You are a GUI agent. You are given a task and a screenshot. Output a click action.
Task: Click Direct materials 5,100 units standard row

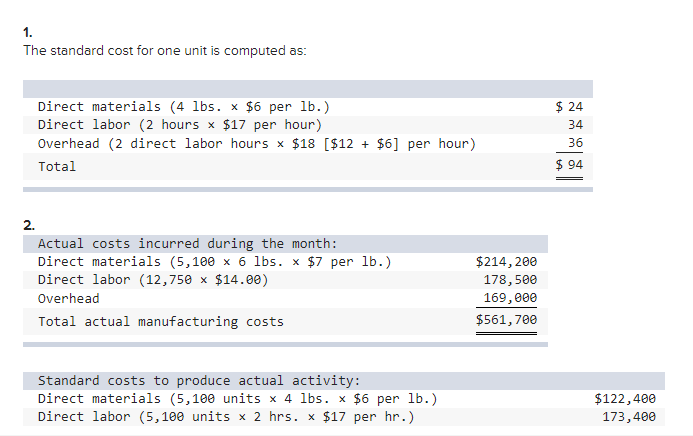[x=344, y=399]
